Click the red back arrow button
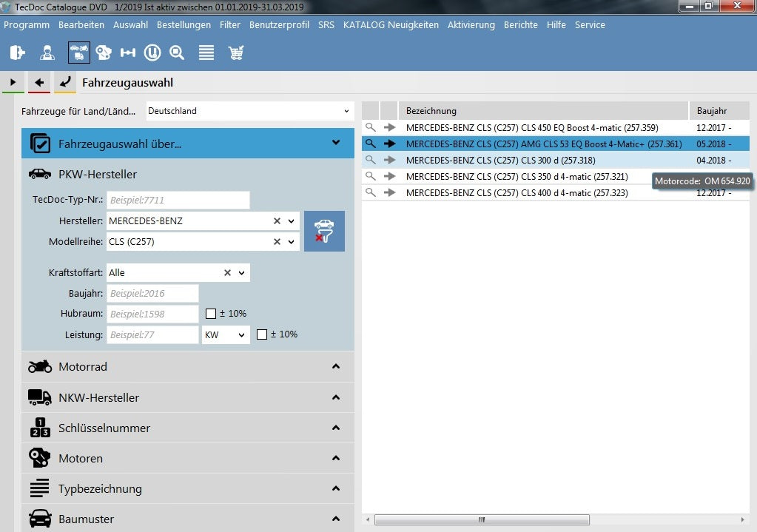Viewport: 757px width, 532px height. [x=39, y=83]
